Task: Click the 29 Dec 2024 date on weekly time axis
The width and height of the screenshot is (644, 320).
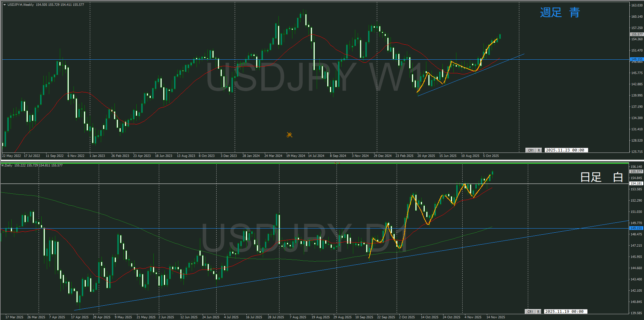Action: [x=382, y=156]
